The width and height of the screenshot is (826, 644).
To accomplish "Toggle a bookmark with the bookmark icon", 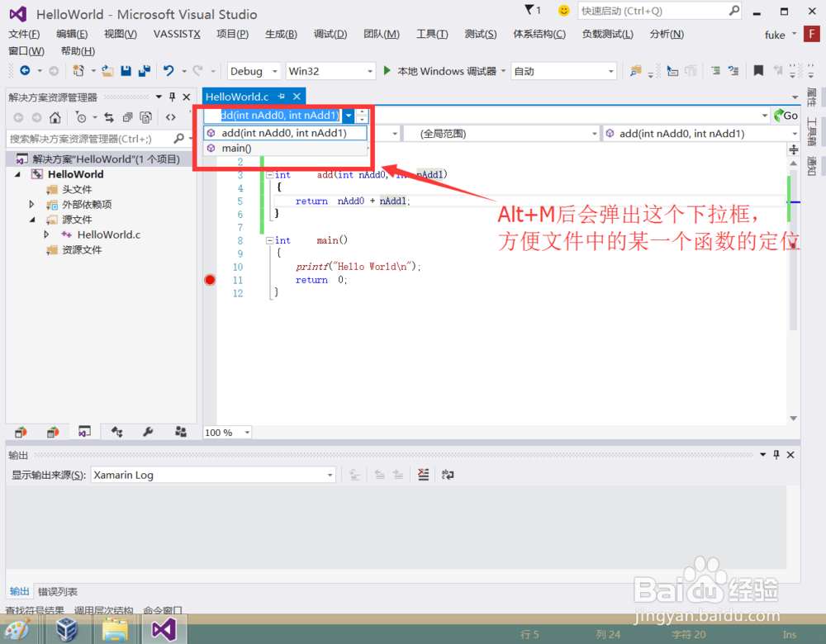I will [758, 71].
